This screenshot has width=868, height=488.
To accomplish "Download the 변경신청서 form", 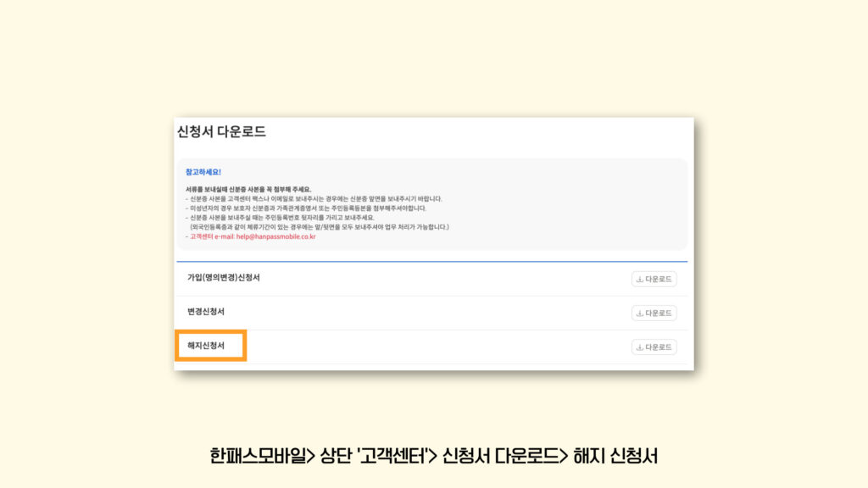I will (x=654, y=313).
